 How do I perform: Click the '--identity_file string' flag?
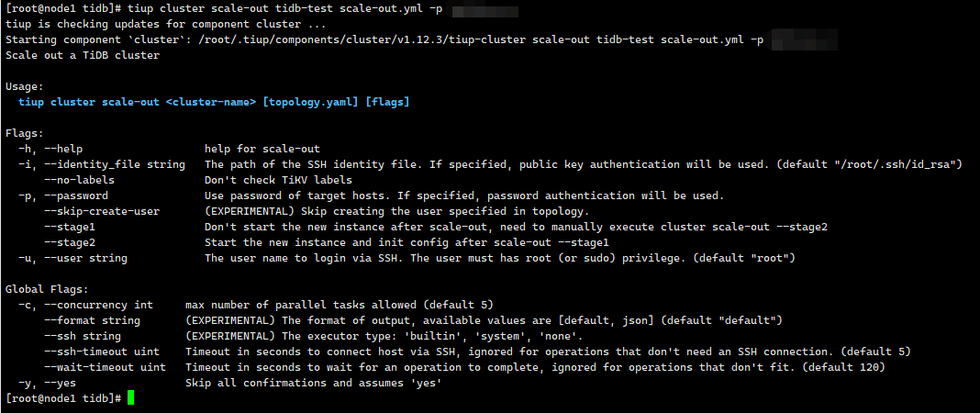(115, 164)
